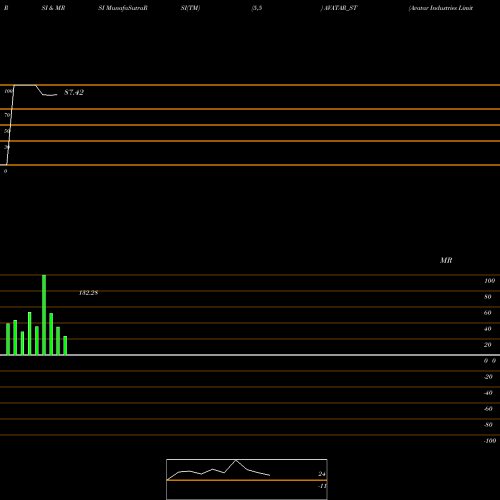Click the -11 value in the mini chart
Image resolution: width=500 pixels, height=500 pixels.
tap(322, 486)
